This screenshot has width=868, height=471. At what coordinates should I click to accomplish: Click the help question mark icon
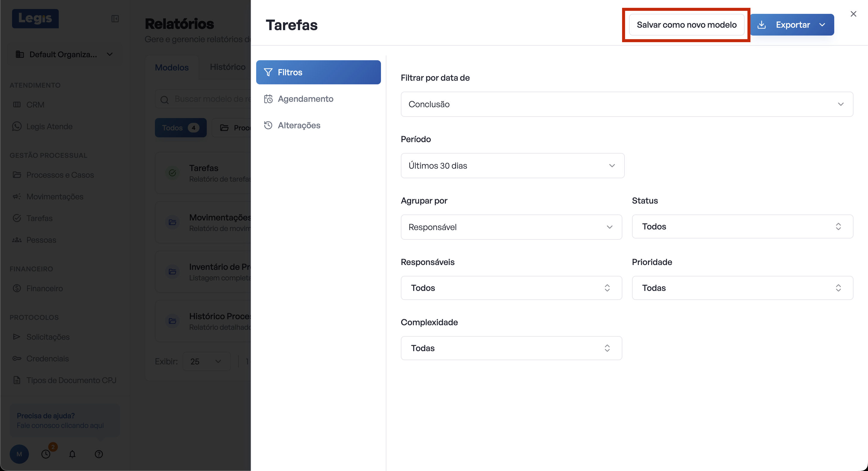99,454
